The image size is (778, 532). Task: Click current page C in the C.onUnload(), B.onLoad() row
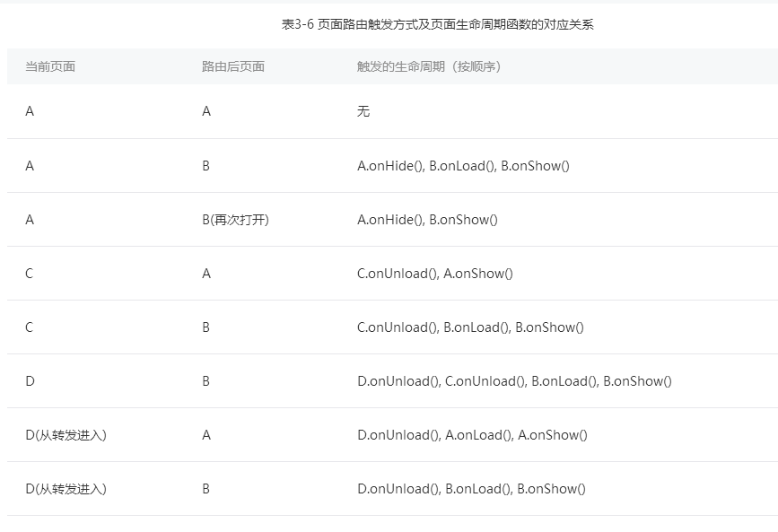(x=30, y=327)
